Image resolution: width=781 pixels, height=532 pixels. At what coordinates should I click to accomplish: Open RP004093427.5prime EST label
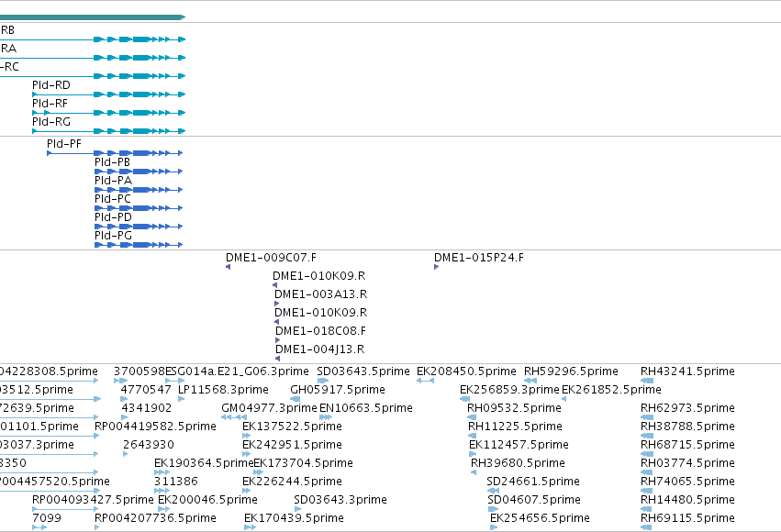point(93,500)
